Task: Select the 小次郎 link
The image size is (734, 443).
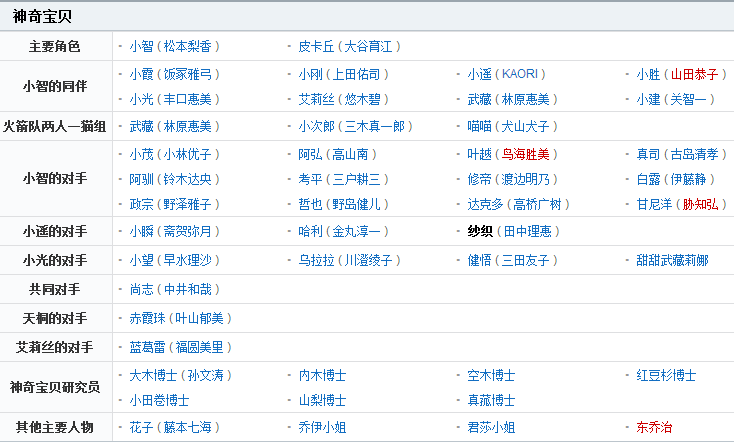Action: (x=316, y=126)
